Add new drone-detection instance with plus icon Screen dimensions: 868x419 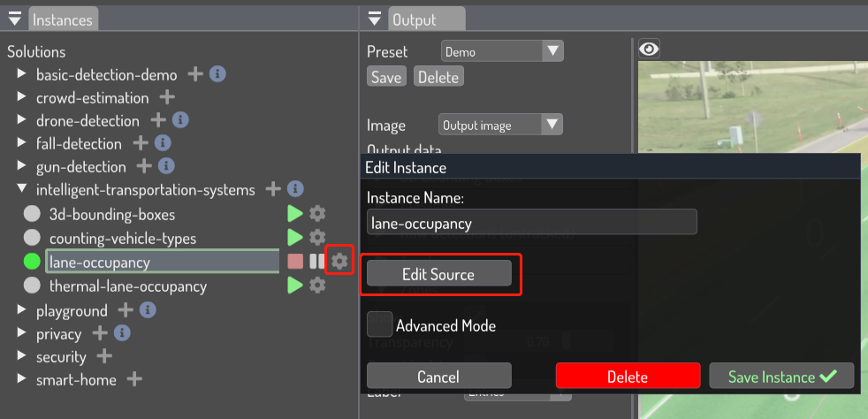coord(158,119)
